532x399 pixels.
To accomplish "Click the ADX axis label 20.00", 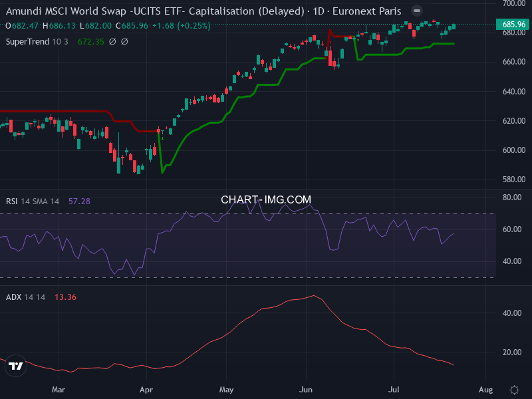I will [512, 352].
